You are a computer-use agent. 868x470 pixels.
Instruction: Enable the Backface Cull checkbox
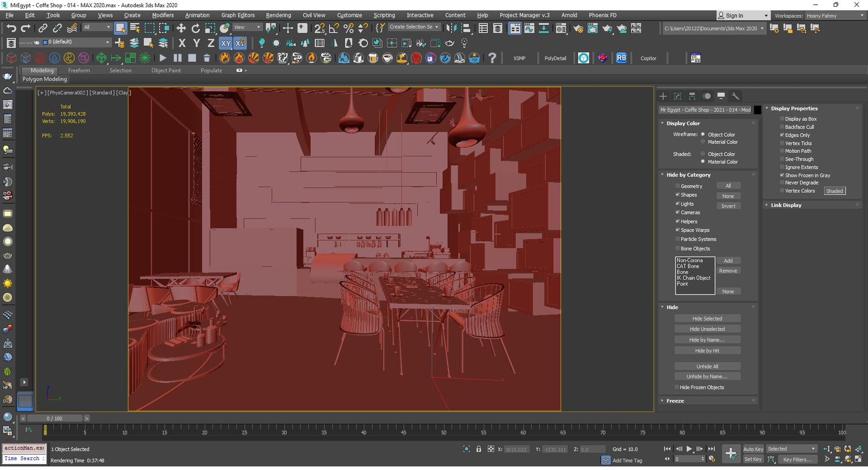(782, 127)
